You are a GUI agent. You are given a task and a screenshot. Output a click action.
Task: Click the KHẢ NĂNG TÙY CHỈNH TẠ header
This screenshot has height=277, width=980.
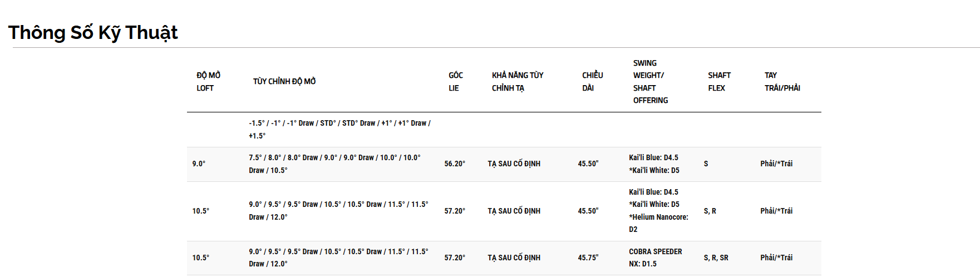(x=518, y=81)
